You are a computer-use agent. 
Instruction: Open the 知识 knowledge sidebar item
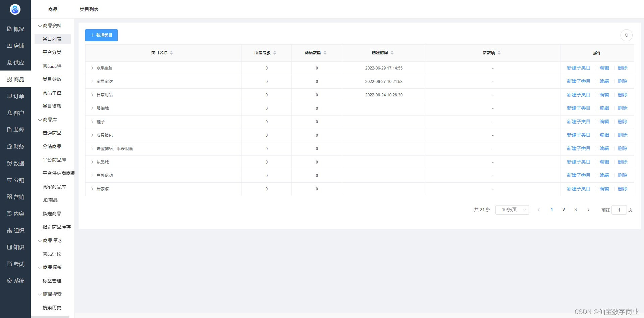pyautogui.click(x=15, y=247)
